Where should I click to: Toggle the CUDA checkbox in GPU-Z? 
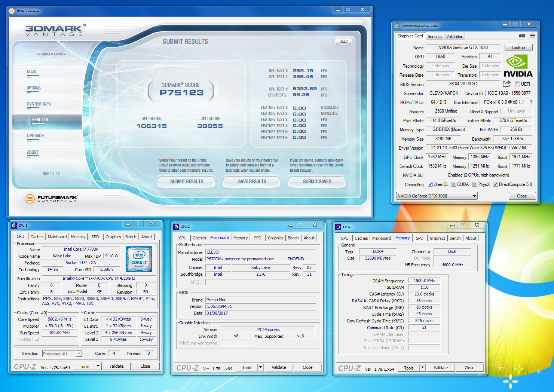[454, 184]
